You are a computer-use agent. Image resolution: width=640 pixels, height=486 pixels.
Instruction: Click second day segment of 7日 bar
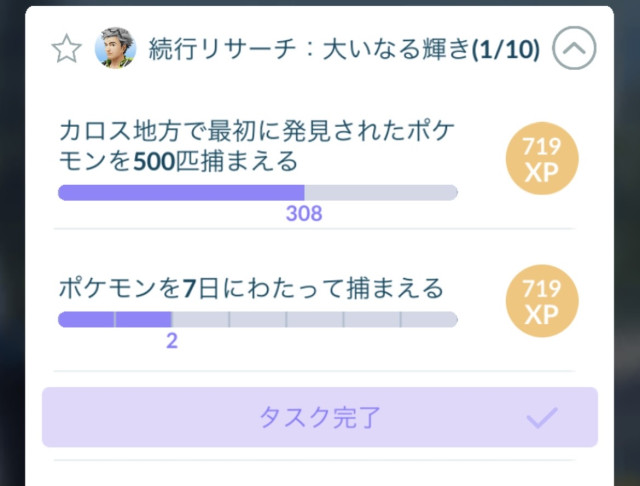click(143, 319)
